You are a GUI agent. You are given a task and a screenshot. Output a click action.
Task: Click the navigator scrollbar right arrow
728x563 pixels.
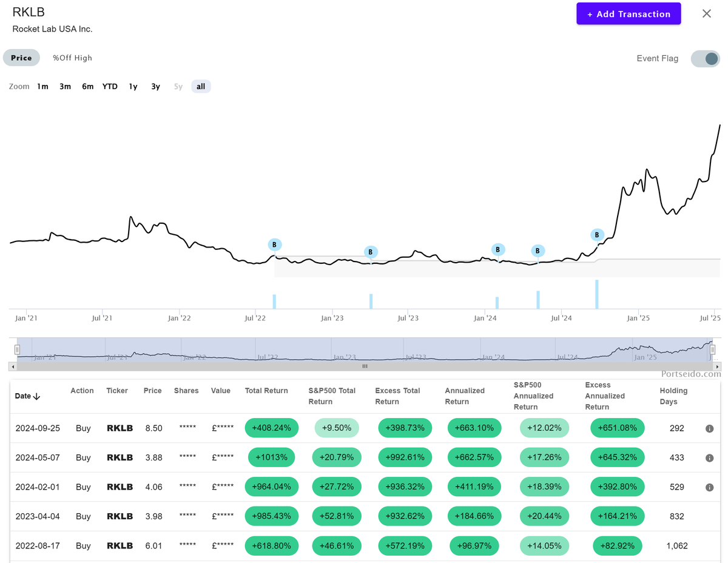click(717, 366)
